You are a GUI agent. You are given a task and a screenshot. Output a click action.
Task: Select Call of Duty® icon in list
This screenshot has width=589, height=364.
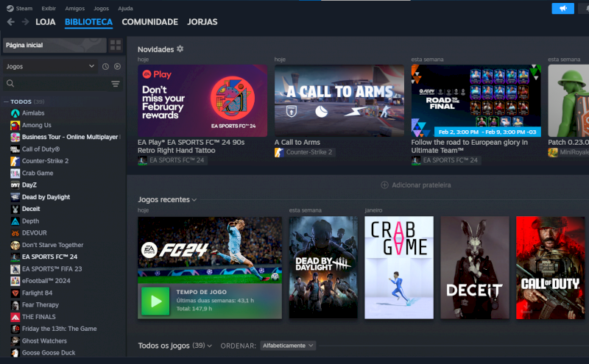coord(15,149)
